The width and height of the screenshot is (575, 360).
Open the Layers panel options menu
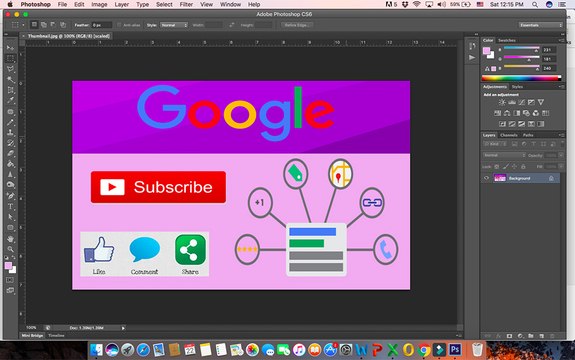(x=561, y=135)
